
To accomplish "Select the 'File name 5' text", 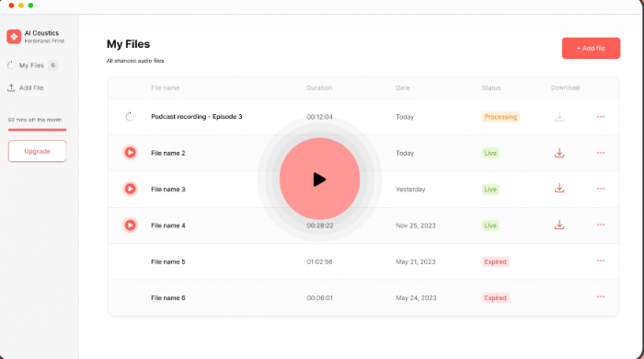I will [x=168, y=261].
